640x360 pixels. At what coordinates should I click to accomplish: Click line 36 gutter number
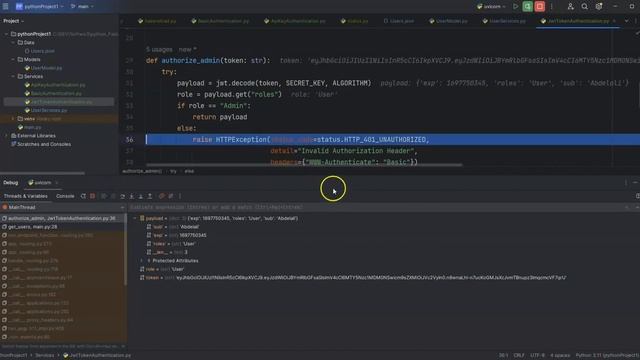click(129, 140)
